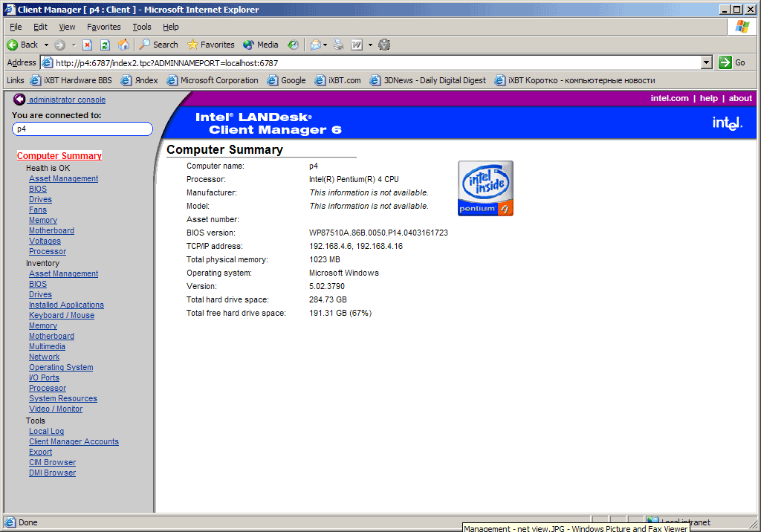Screen dimensions: 761x532
Task: Open the iXBT.com bookmark
Action: point(338,80)
